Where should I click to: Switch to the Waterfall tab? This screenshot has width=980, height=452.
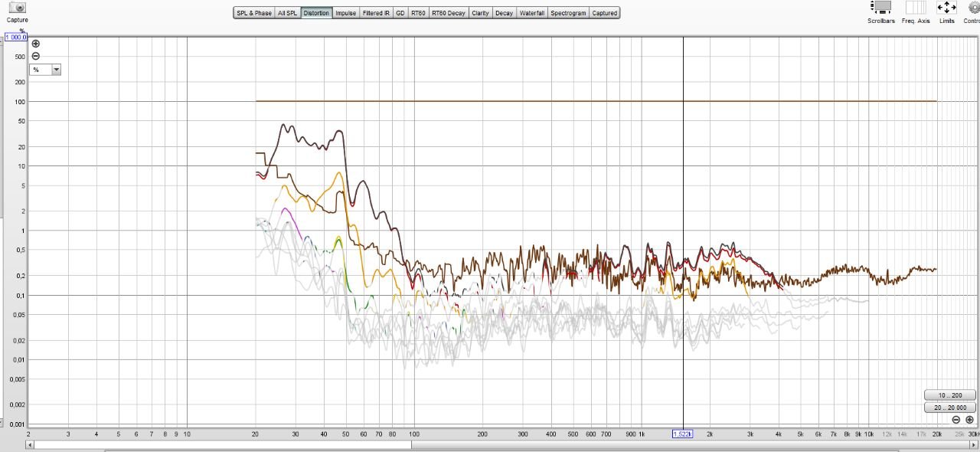(x=532, y=13)
